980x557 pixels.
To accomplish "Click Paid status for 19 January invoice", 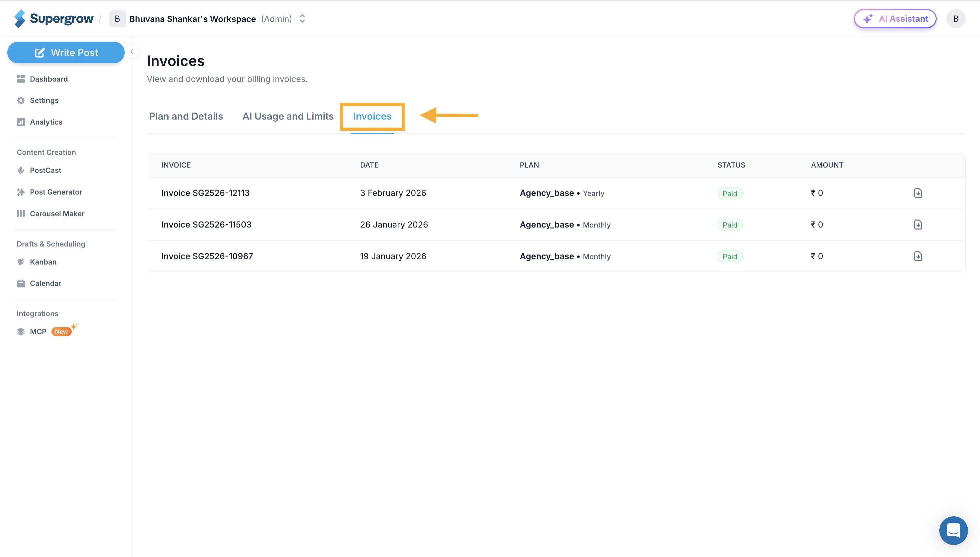I will [x=730, y=257].
